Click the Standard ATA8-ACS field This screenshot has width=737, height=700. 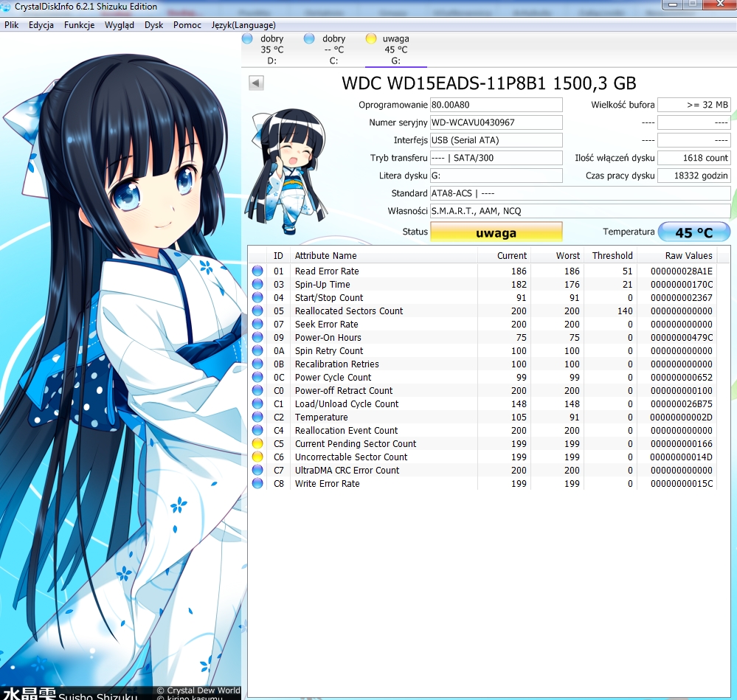[581, 193]
